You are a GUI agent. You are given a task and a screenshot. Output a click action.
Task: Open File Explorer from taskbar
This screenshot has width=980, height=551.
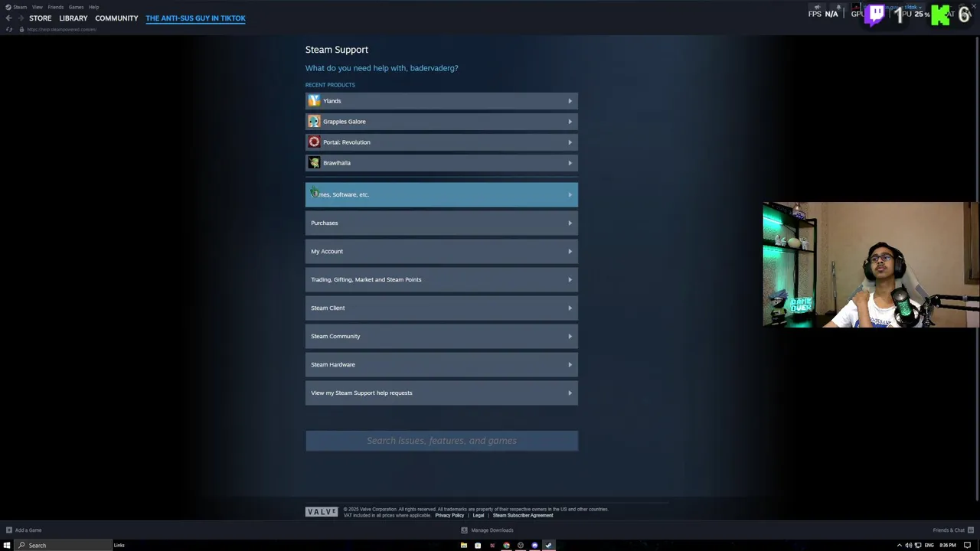[x=463, y=545]
